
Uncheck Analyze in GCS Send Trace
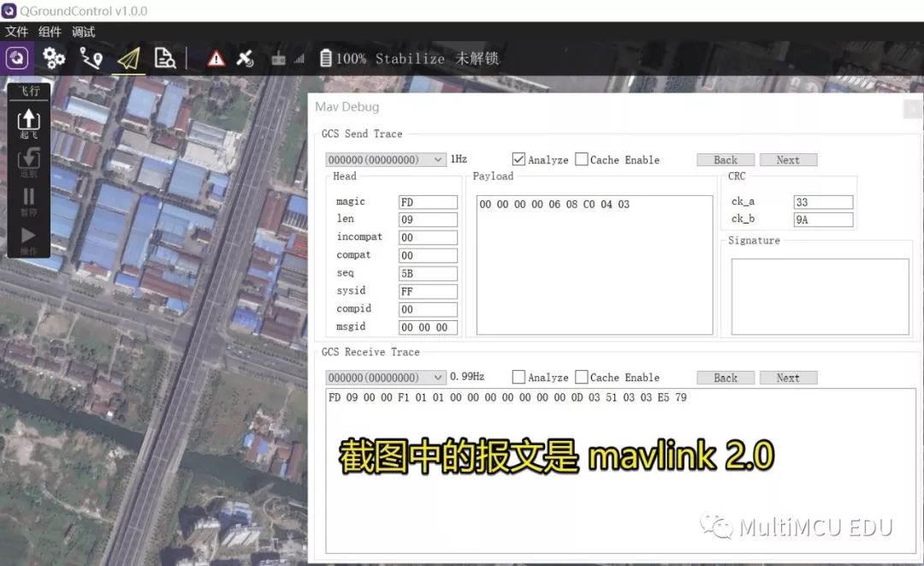tap(518, 159)
